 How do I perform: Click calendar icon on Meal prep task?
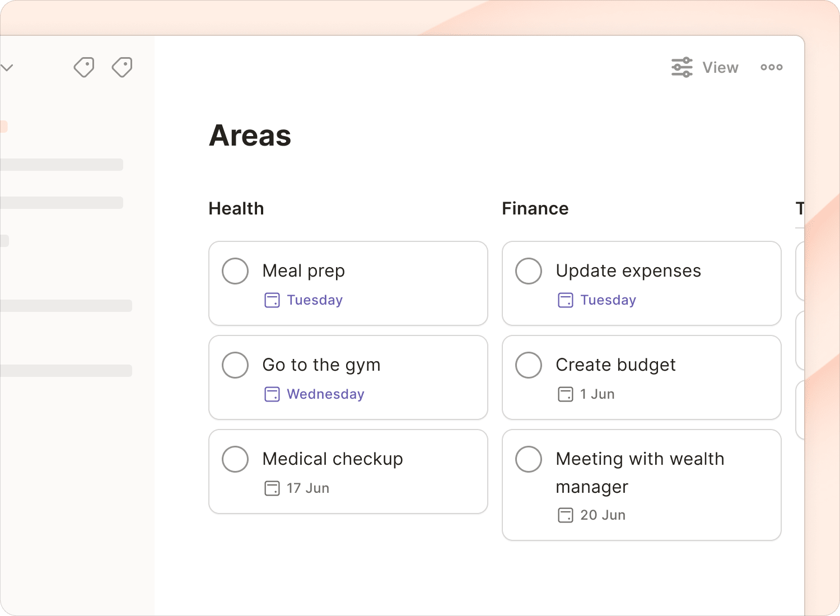coord(272,300)
